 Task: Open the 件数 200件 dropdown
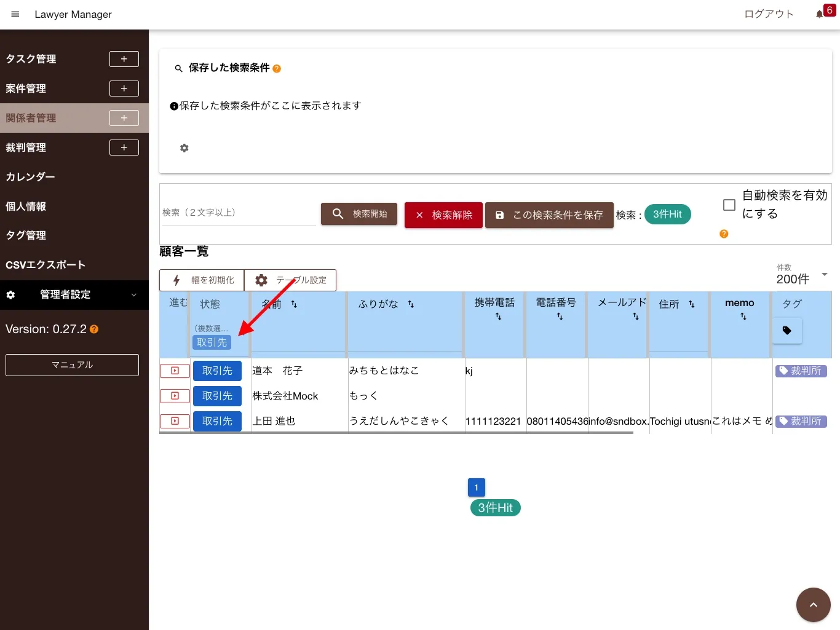click(x=802, y=275)
